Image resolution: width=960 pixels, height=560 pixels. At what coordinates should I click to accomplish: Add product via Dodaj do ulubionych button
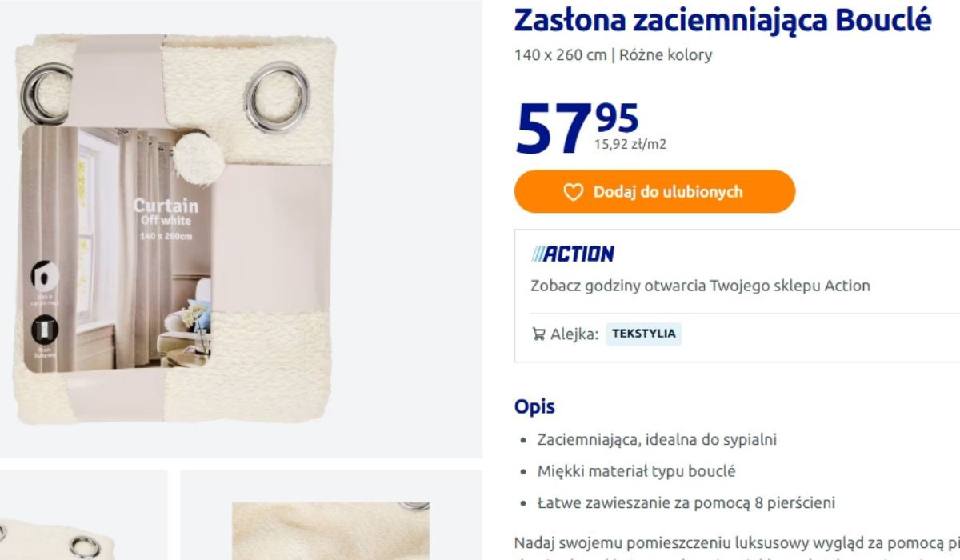pos(654,191)
